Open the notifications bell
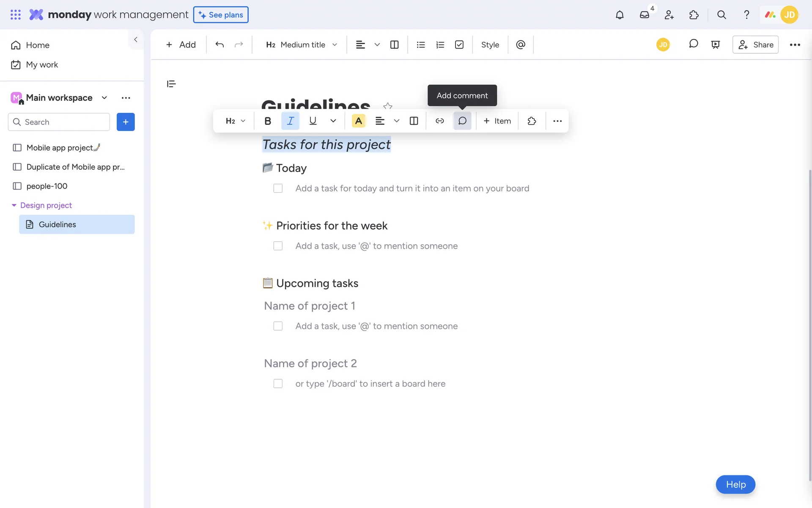812x508 pixels. tap(620, 15)
